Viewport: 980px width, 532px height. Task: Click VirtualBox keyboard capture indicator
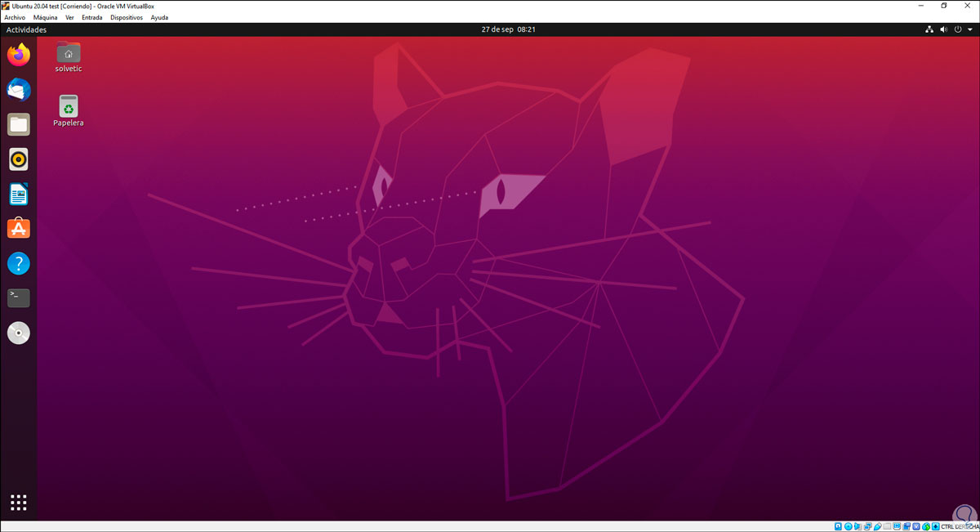(x=935, y=526)
